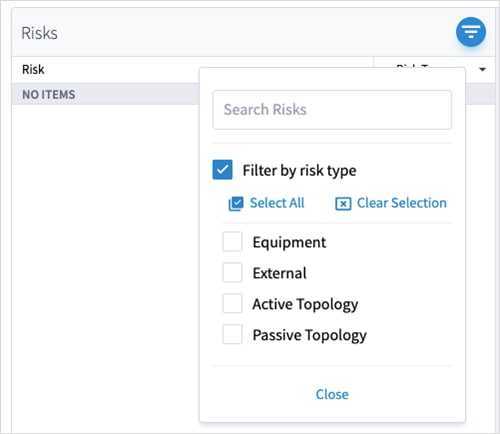This screenshot has height=434, width=500.
Task: Click the Clear Selection link text
Action: pyautogui.click(x=402, y=203)
